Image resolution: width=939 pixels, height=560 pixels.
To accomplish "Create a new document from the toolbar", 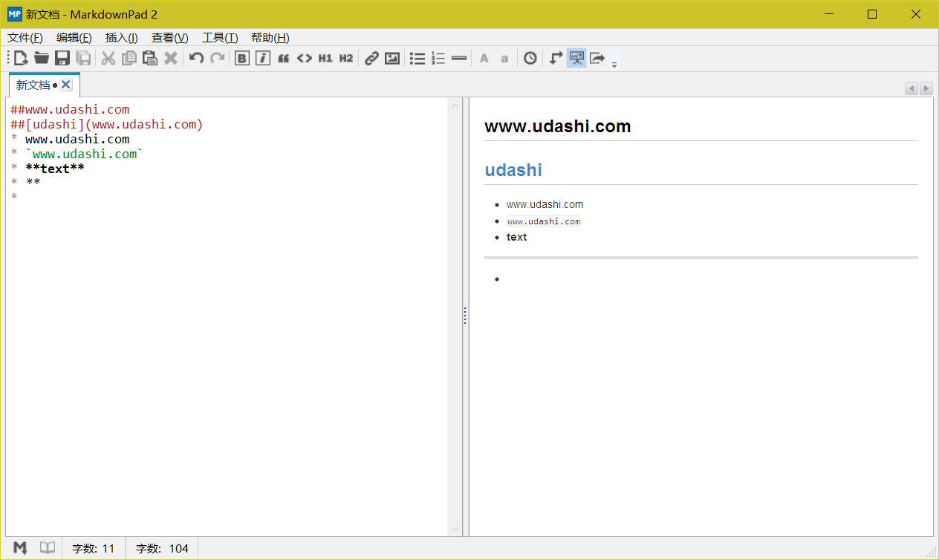I will click(21, 58).
